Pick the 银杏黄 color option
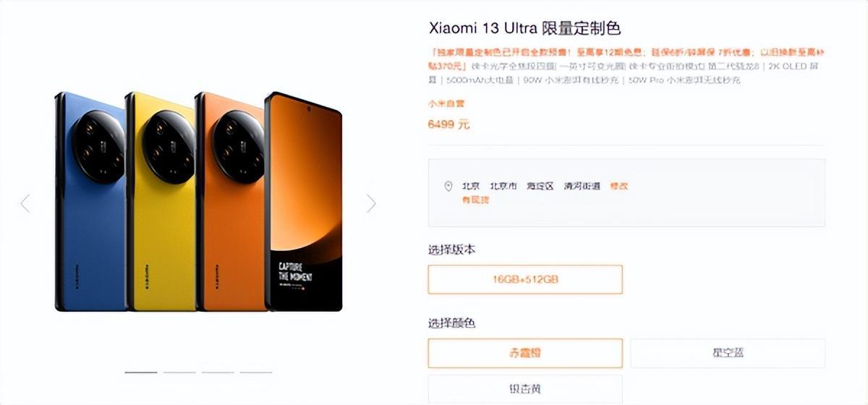Viewport: 868px width, 405px height. tap(525, 389)
